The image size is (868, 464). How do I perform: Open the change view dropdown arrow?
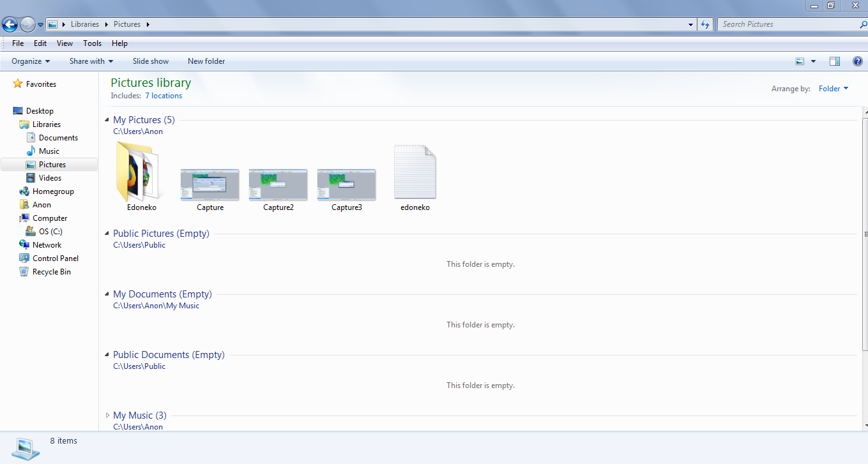[813, 61]
